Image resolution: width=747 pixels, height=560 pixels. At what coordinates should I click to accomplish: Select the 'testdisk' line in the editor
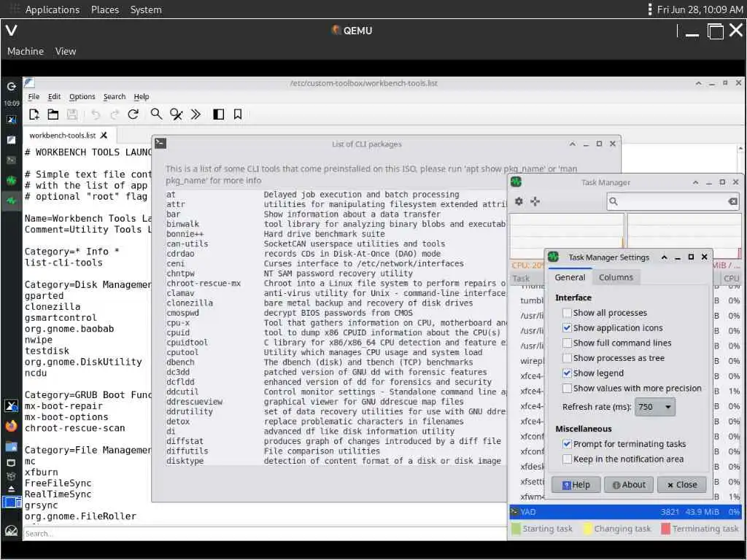point(47,351)
